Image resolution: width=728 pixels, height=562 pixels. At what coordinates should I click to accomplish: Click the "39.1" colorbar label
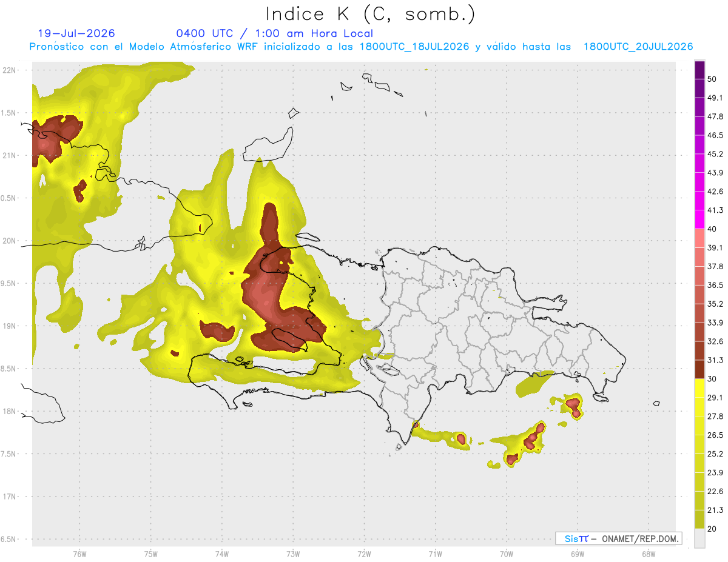716,247
